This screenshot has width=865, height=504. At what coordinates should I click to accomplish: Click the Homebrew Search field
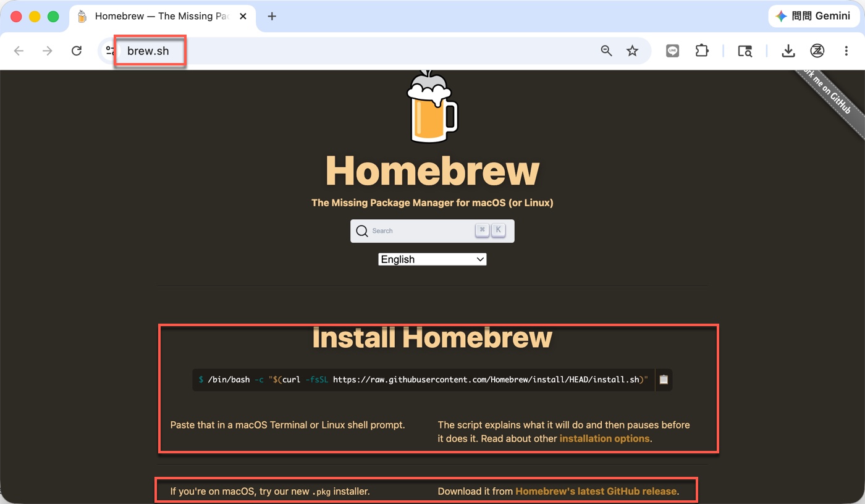pos(432,231)
